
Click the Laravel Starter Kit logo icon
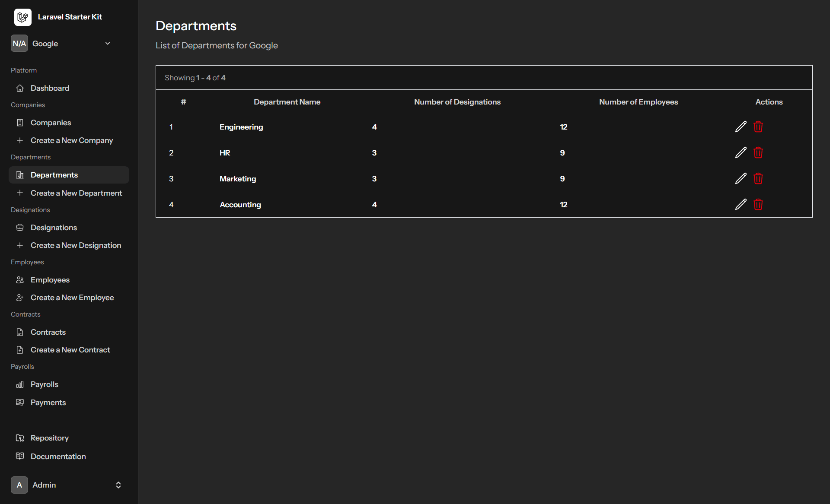(22, 17)
